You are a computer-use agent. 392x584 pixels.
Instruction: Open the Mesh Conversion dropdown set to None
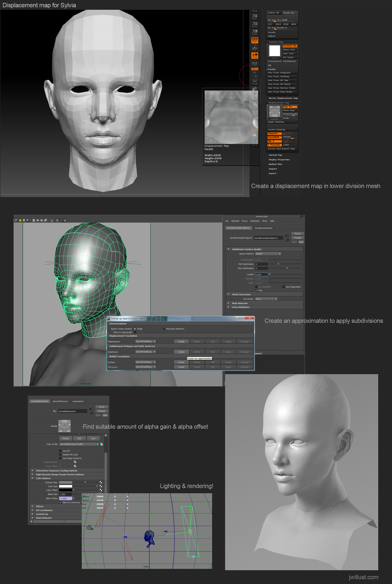tap(266, 299)
